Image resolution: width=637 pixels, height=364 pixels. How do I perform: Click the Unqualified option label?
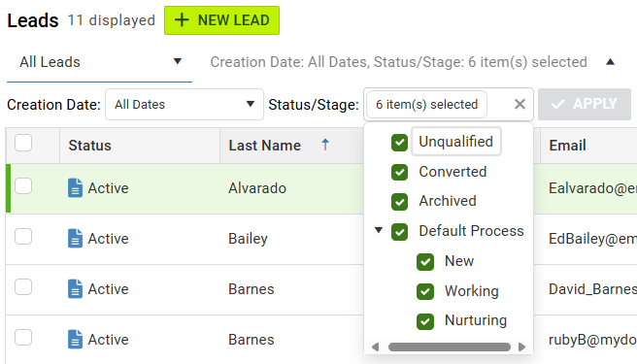[x=455, y=142]
